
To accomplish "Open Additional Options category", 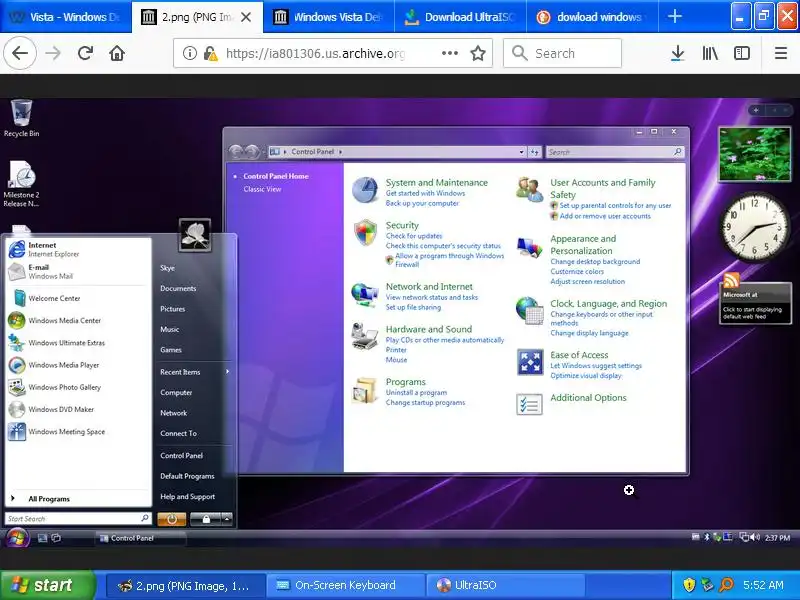I will (x=588, y=397).
